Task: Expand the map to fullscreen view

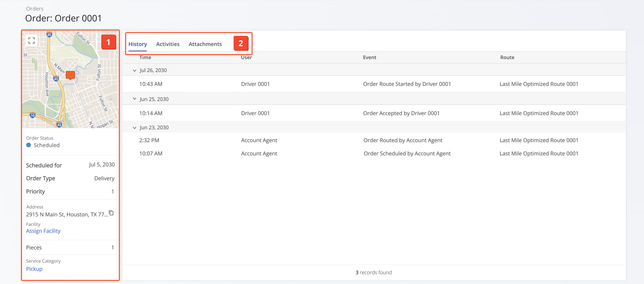Action: [x=31, y=40]
